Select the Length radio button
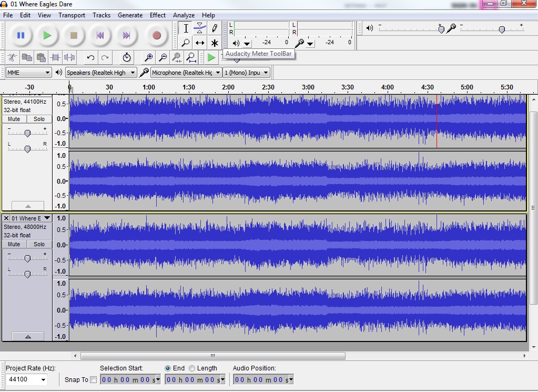Image resolution: width=538 pixels, height=392 pixels. [192, 368]
